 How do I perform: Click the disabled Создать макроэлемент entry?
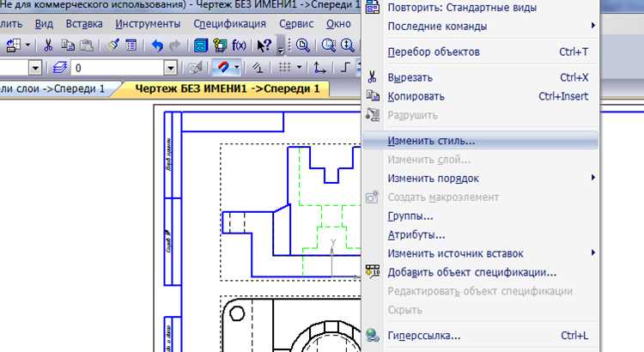481,197
